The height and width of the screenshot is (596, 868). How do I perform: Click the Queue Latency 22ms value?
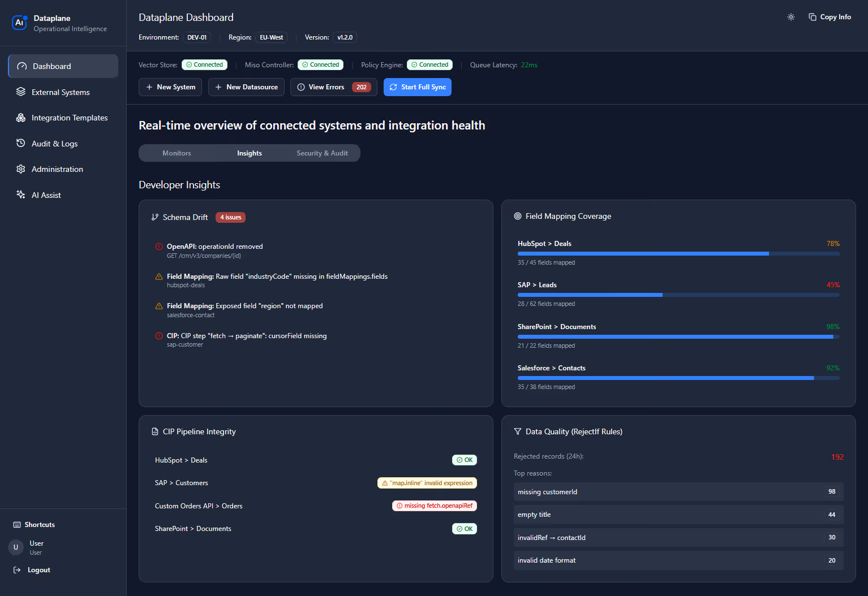529,65
